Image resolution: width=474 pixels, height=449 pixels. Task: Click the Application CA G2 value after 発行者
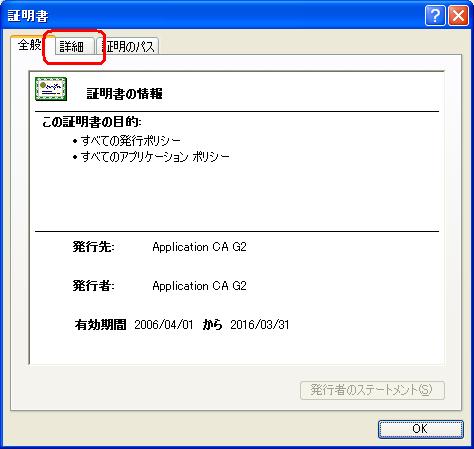pos(199,286)
